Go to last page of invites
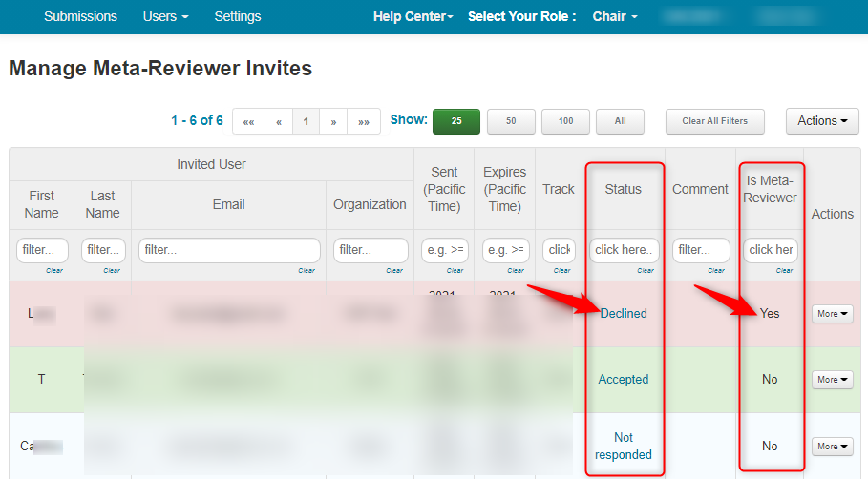Viewport: 868px width, 479px height. 364,122
